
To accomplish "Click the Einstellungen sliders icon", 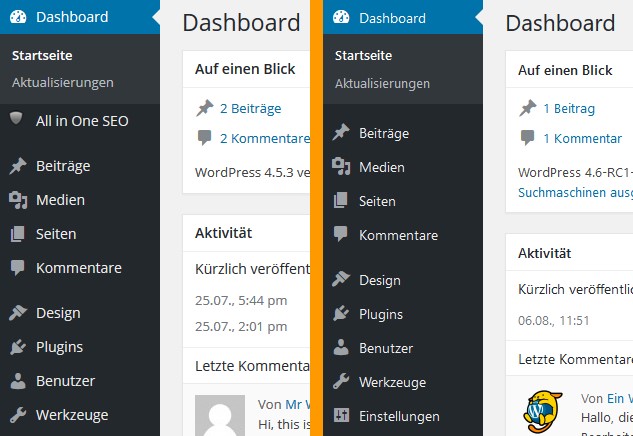I will pos(341,416).
